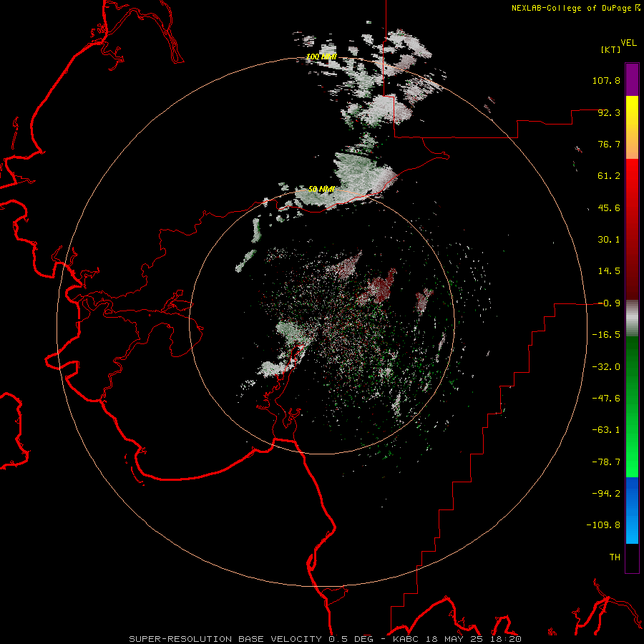Select the -32.0 velocity scale value
The image size is (644, 644).
[606, 367]
